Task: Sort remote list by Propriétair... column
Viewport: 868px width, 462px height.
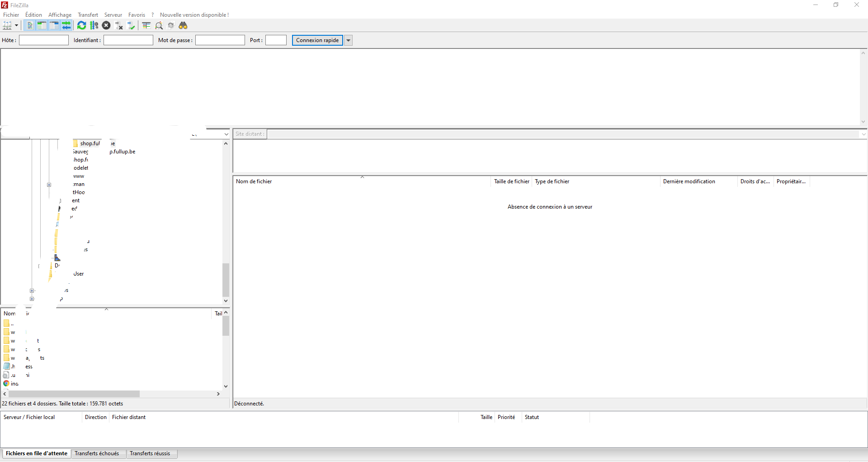Action: point(792,181)
